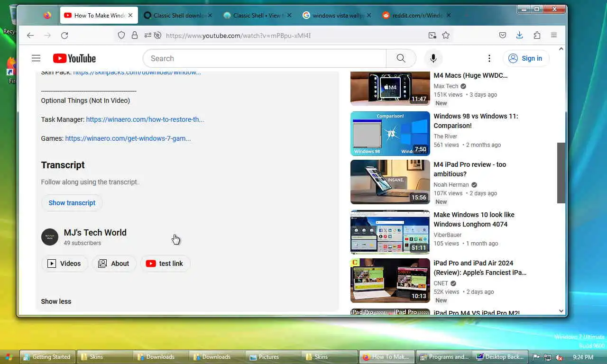Click the scrollbar down arrow
The height and width of the screenshot is (364, 607).
coord(561,311)
